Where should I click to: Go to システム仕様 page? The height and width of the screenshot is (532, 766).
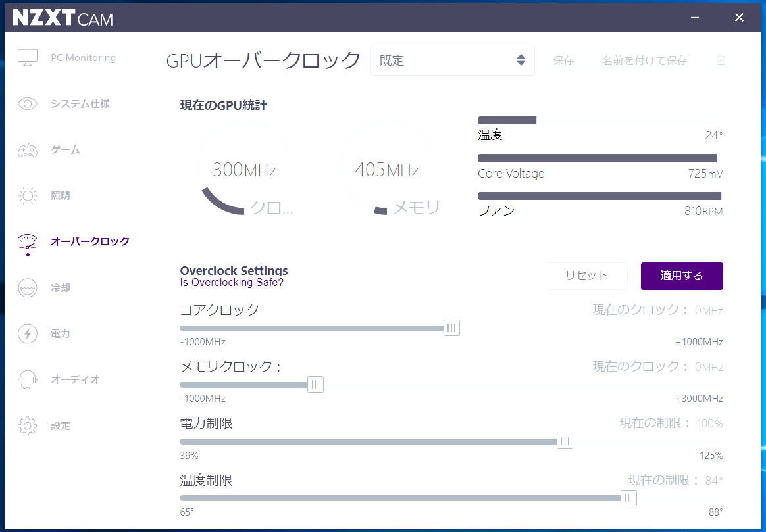point(80,103)
